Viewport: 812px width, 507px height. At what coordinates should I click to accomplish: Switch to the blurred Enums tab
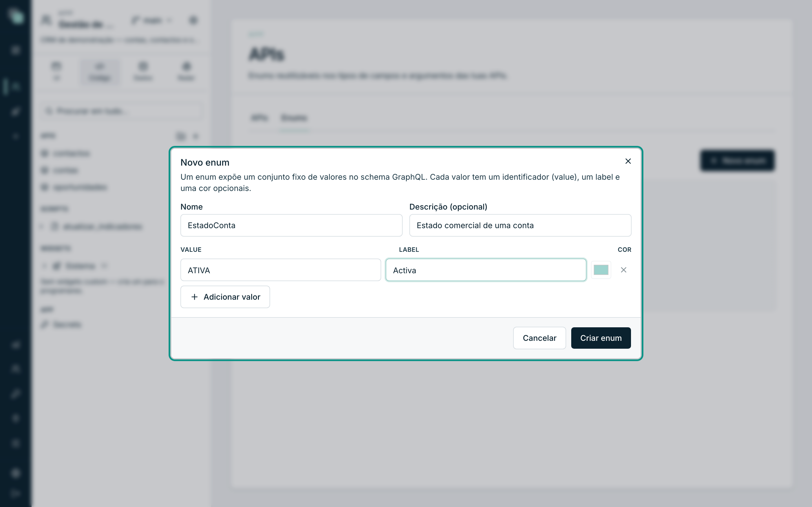pos(294,118)
